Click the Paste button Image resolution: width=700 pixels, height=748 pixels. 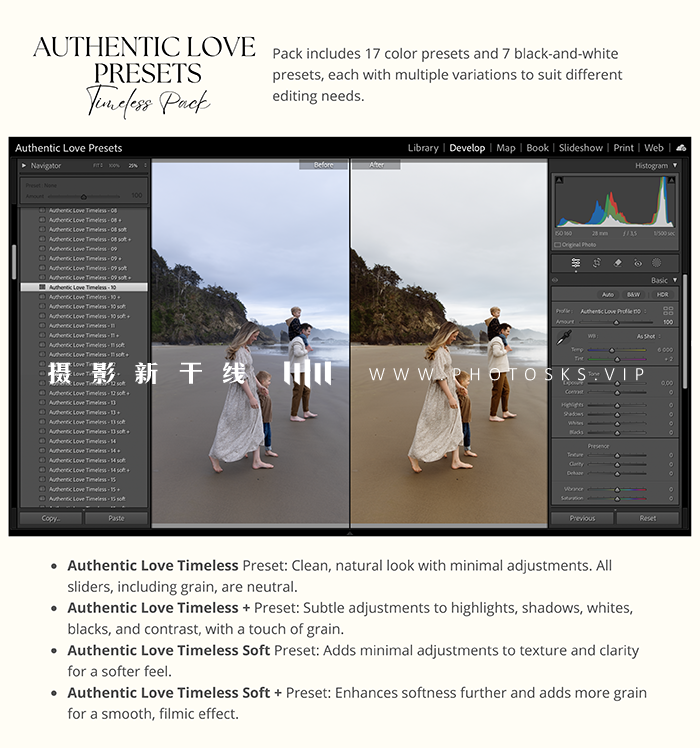click(x=116, y=518)
